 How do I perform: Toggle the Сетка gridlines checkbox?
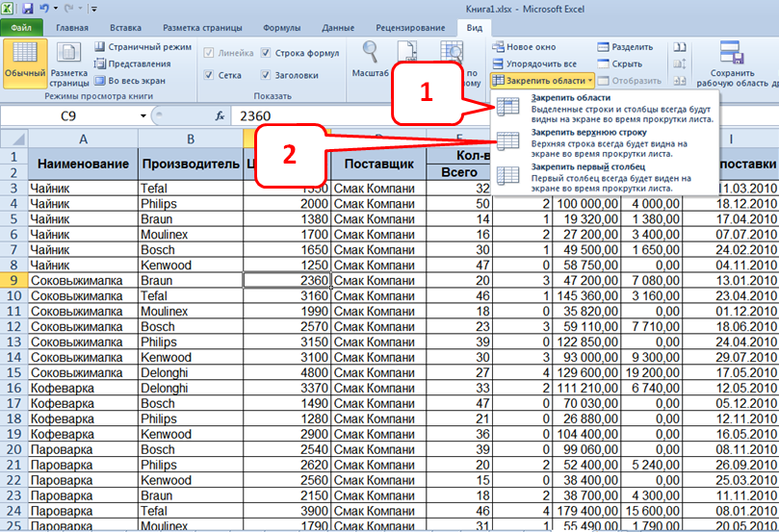[x=209, y=75]
